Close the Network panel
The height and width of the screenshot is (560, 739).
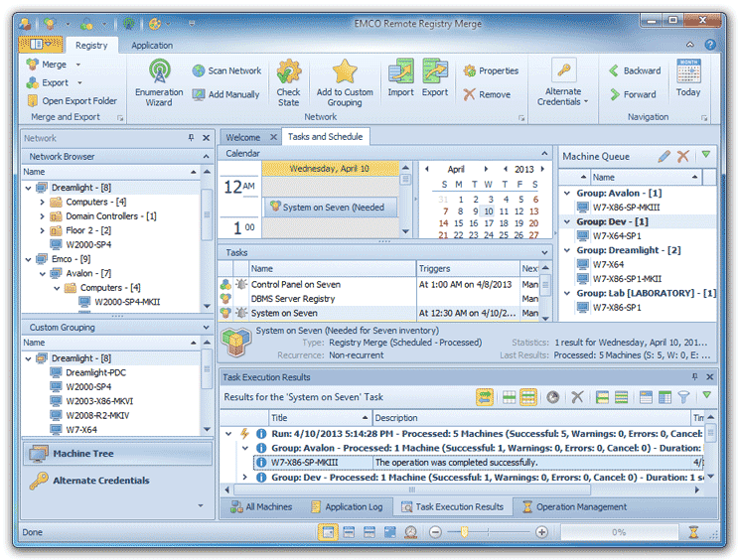click(x=206, y=138)
